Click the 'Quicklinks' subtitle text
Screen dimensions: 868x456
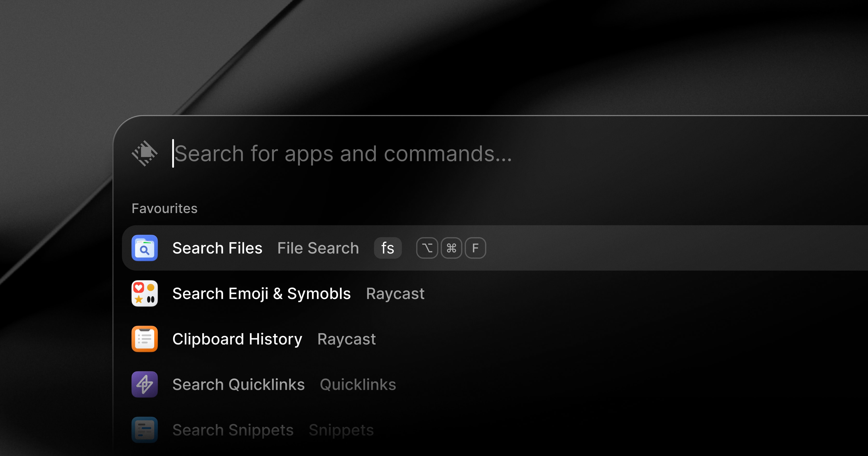coord(358,385)
